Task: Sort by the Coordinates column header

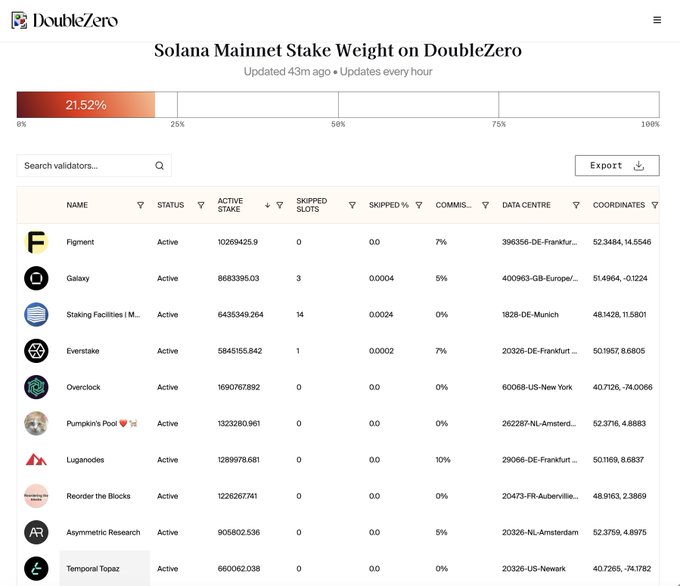Action: pyautogui.click(x=618, y=205)
